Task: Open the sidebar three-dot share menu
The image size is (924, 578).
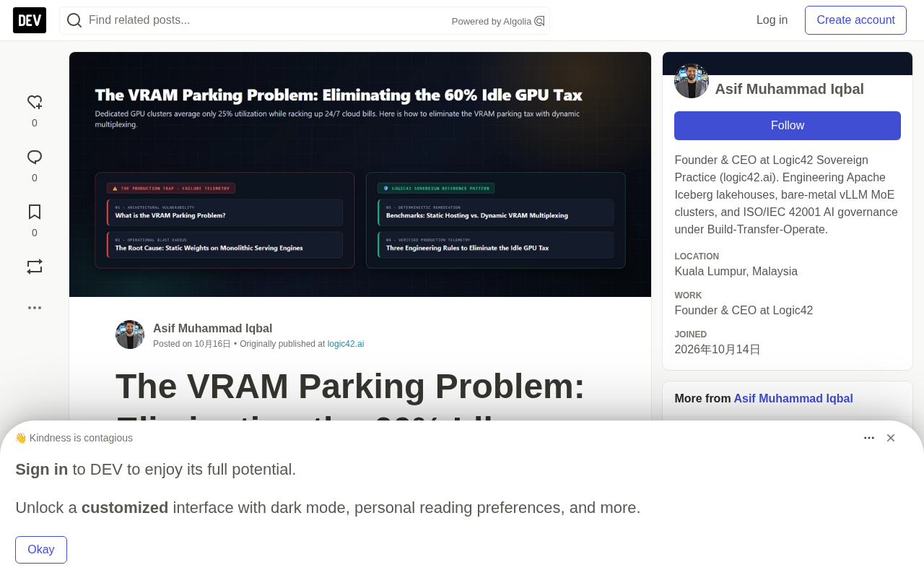Action: click(x=35, y=308)
